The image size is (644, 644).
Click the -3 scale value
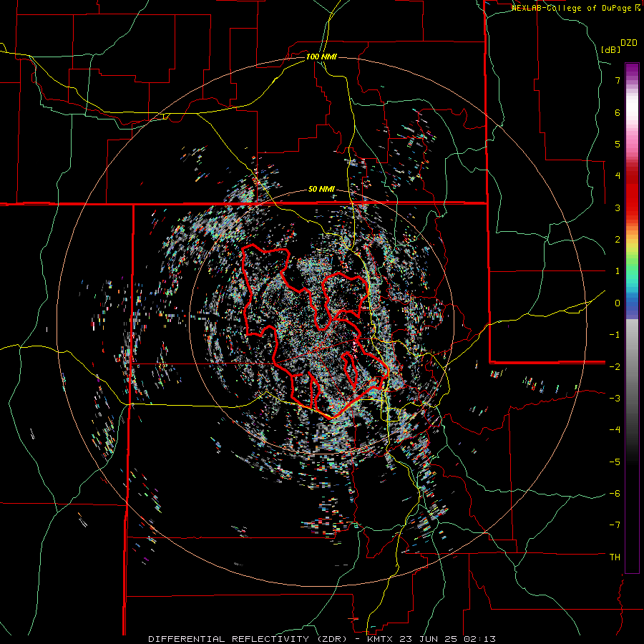(x=615, y=398)
